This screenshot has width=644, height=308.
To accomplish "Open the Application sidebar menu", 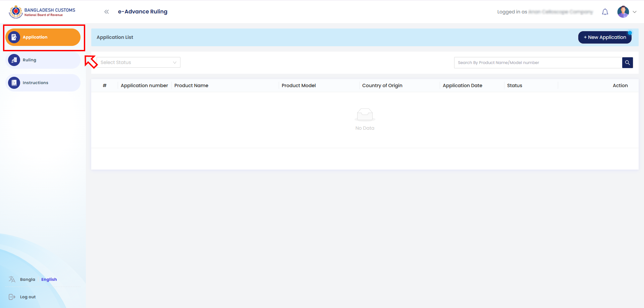I will pyautogui.click(x=43, y=37).
